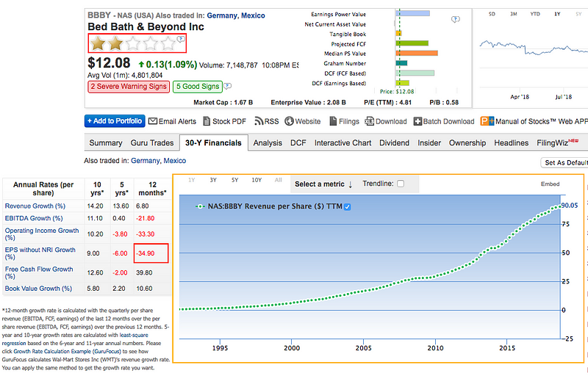Open the Guru Trades tab
Screen dimensions: 588x376
point(152,142)
